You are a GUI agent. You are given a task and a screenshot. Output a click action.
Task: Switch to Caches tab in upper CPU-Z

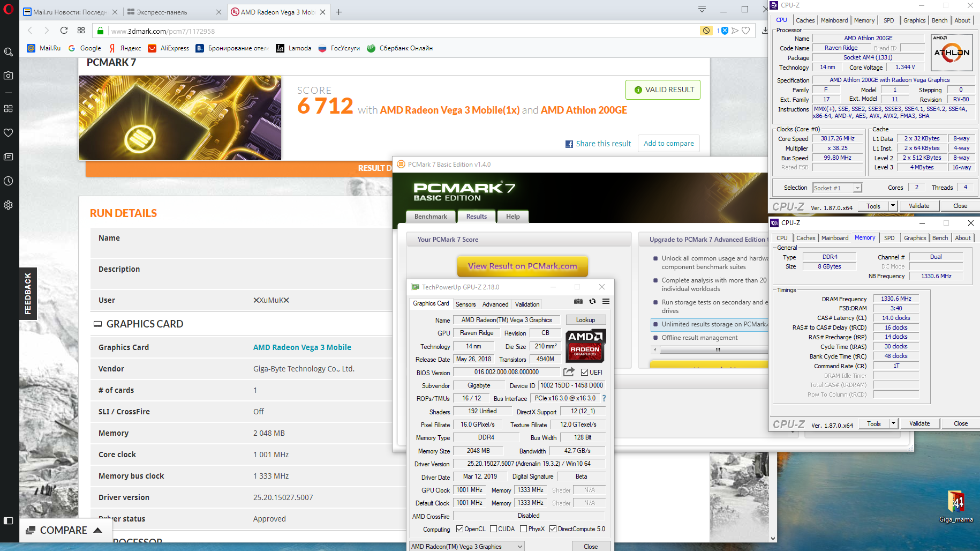click(805, 20)
